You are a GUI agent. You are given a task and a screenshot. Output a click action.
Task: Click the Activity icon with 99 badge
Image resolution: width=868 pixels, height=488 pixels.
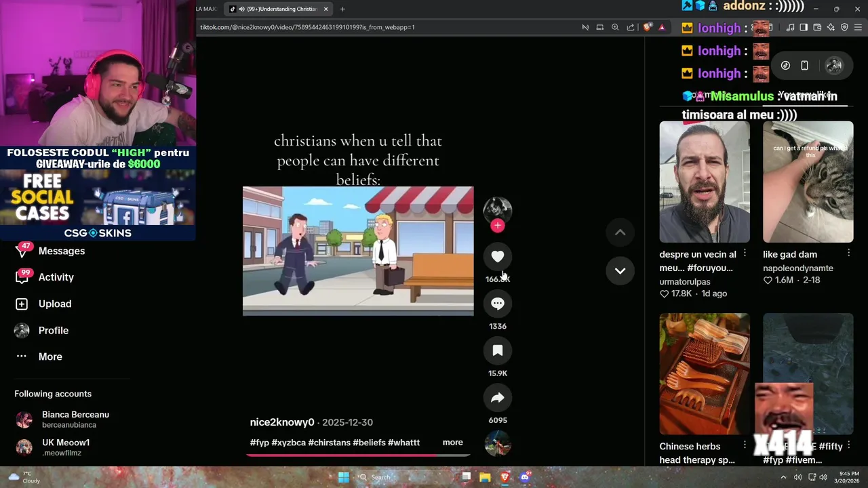tap(22, 277)
